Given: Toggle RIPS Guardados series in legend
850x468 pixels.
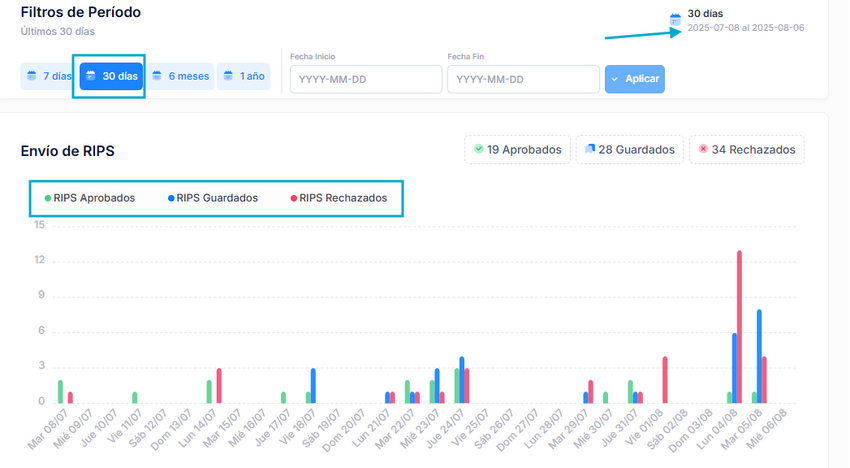Looking at the screenshot, I should coord(213,198).
